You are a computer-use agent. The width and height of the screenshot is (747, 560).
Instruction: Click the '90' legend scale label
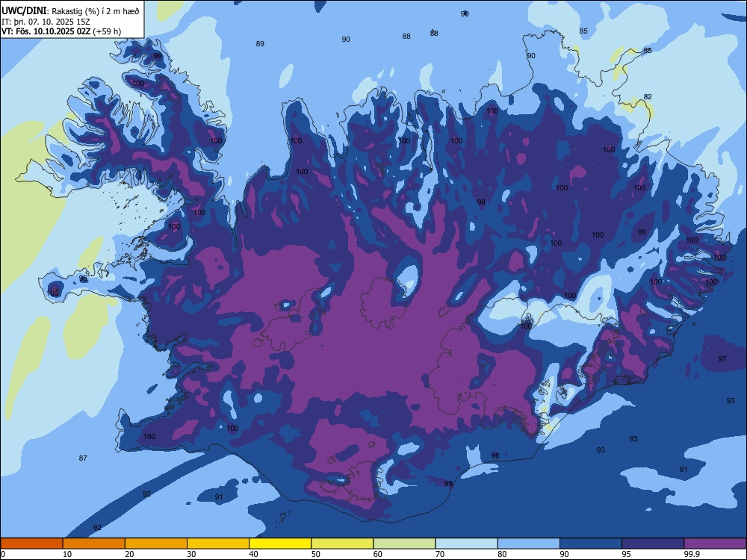(x=564, y=554)
